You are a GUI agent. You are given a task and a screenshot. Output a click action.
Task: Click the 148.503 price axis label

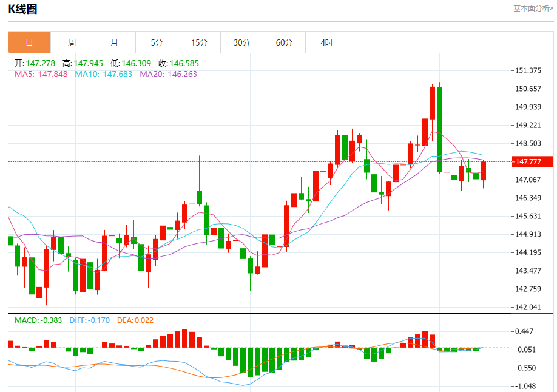tap(528, 143)
